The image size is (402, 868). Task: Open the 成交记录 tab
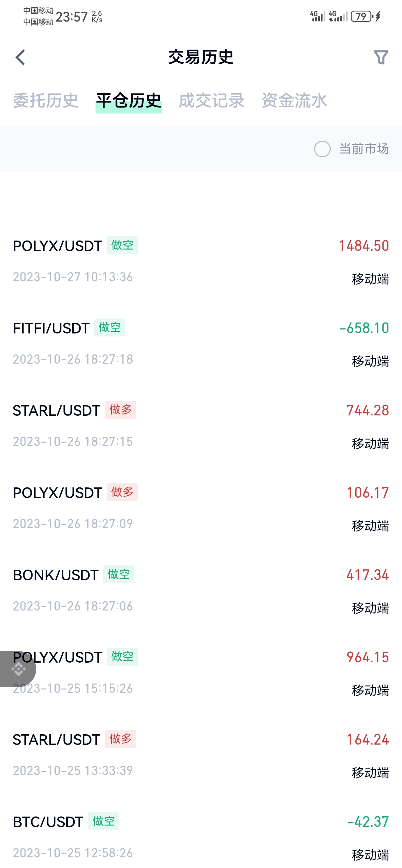211,101
